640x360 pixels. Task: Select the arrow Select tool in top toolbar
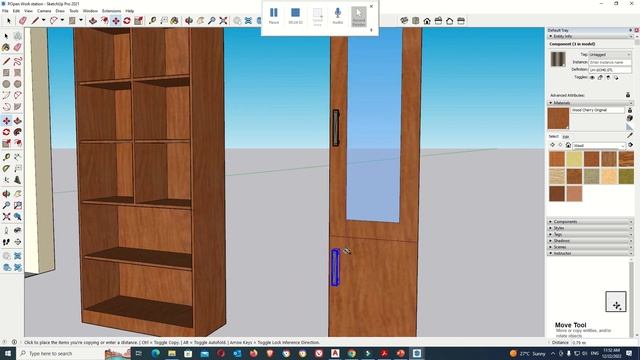click(x=9, y=21)
